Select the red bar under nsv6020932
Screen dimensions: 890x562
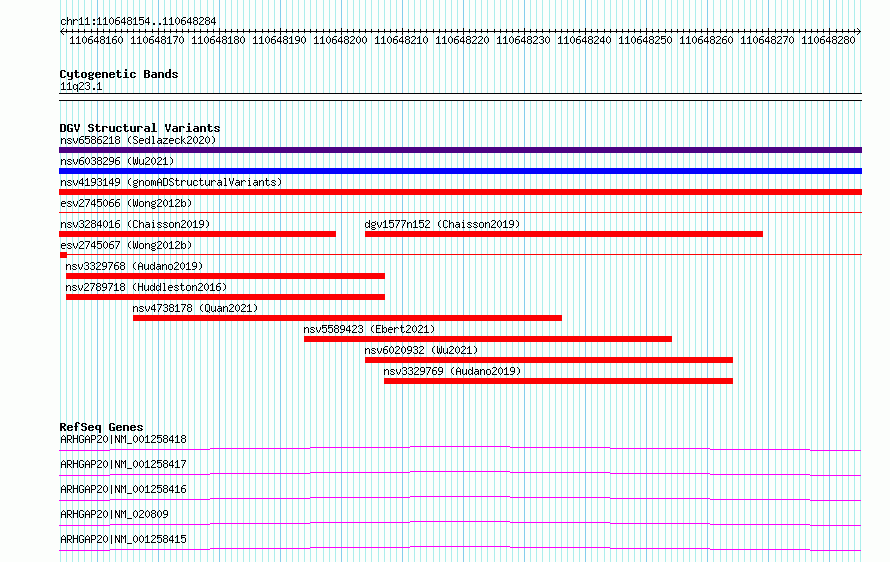coord(549,360)
